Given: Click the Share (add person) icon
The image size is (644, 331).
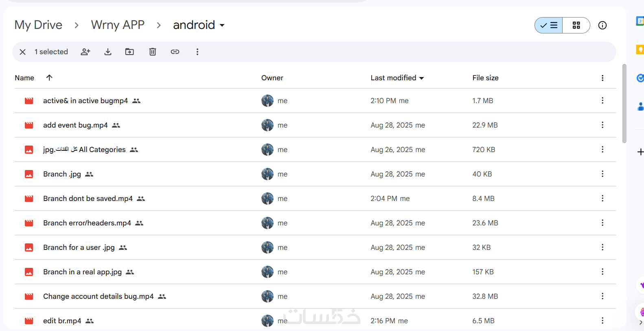Looking at the screenshot, I should pos(85,52).
